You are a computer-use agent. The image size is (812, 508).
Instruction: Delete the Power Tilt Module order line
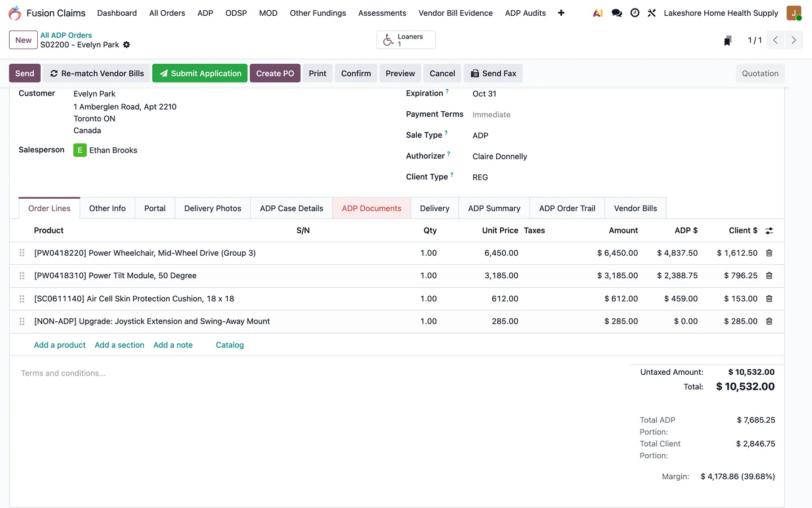point(769,275)
